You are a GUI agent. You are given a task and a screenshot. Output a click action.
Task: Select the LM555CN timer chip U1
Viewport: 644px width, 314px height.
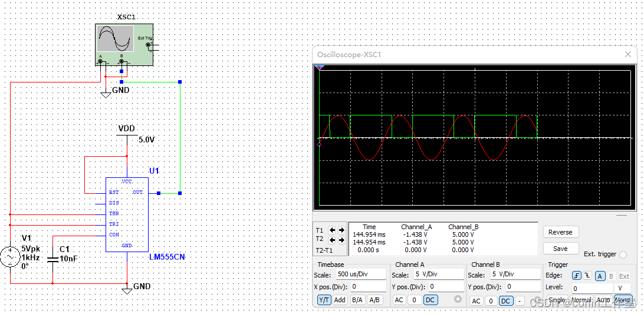[x=127, y=214]
